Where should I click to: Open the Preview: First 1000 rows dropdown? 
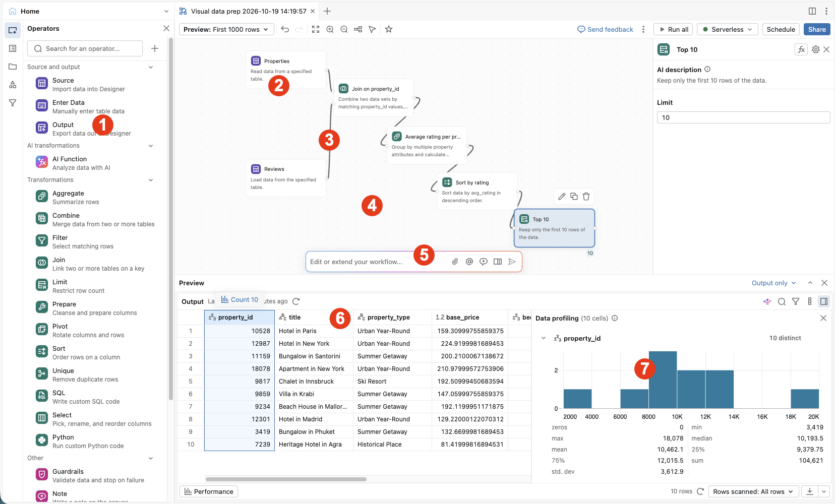tap(226, 29)
